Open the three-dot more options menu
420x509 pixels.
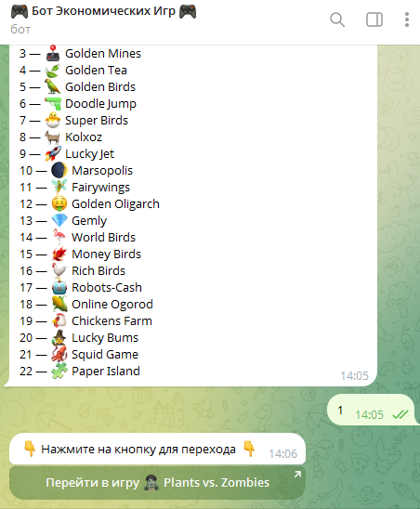click(x=407, y=20)
